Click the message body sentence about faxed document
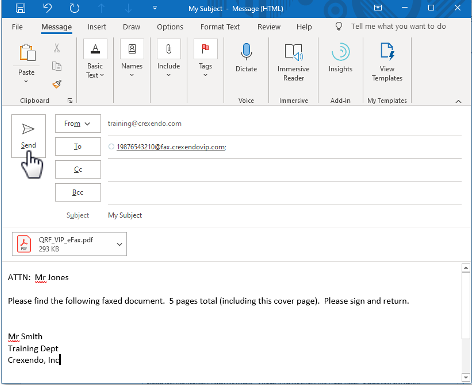The width and height of the screenshot is (472, 385). coord(208,301)
